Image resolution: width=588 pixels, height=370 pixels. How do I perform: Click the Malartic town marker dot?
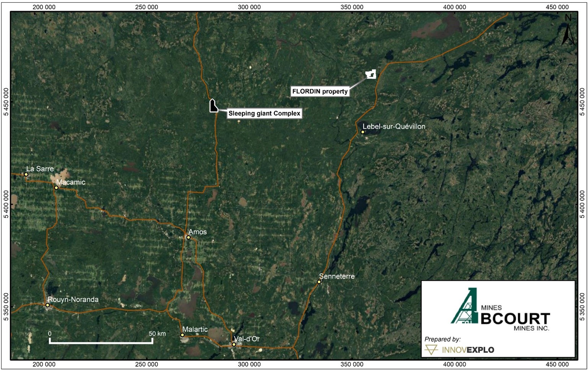click(182, 335)
